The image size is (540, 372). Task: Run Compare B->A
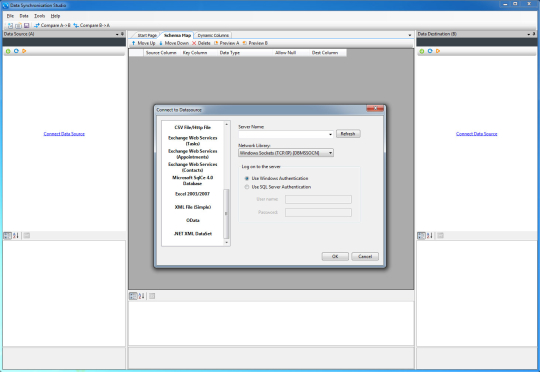click(92, 25)
